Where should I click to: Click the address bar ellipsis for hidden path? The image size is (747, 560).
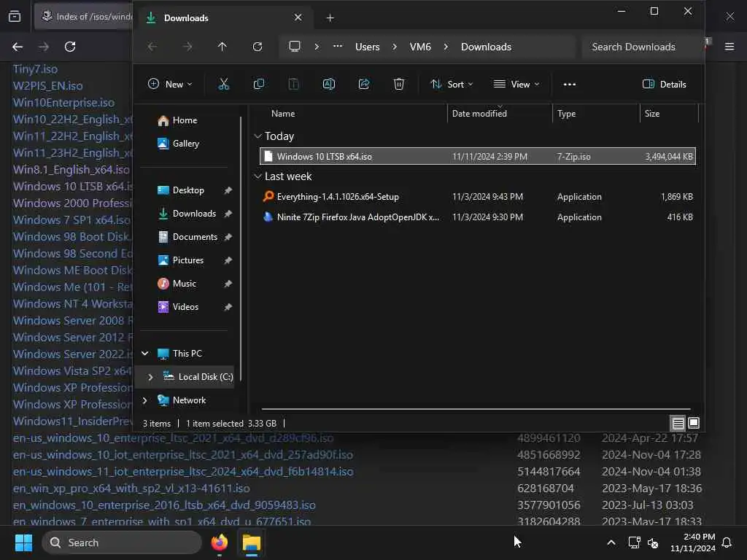coord(338,47)
